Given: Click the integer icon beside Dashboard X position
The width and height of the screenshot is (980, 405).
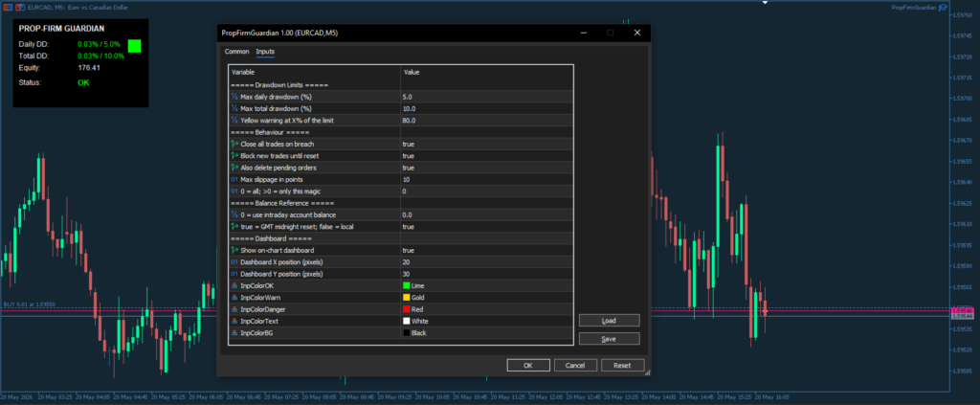Looking at the screenshot, I should 234,262.
